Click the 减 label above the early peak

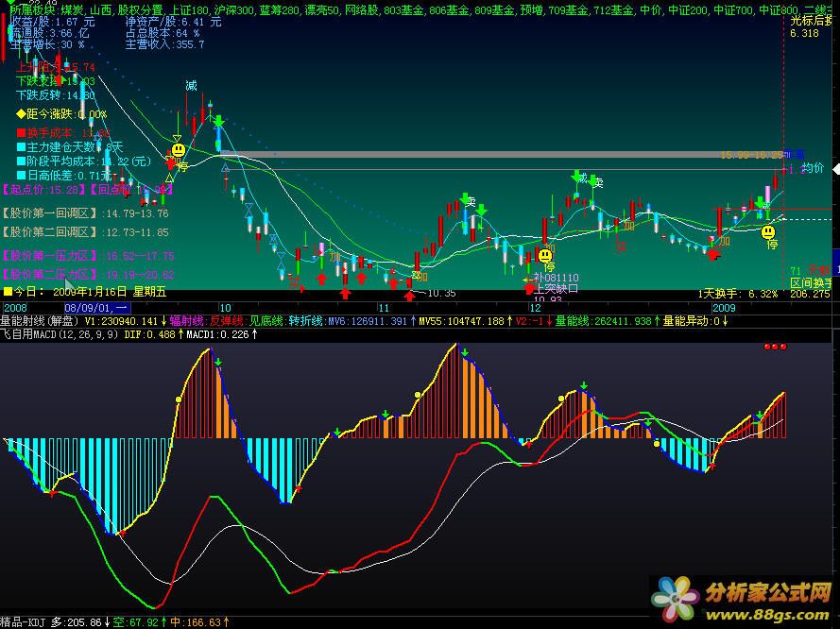191,86
